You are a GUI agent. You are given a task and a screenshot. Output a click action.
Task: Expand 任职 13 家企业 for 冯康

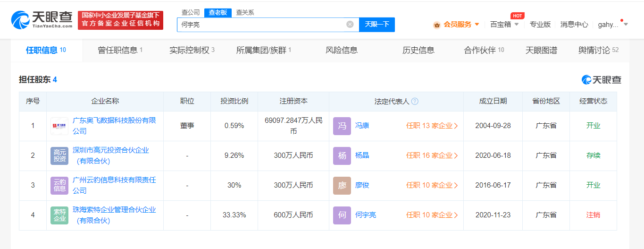pos(432,126)
